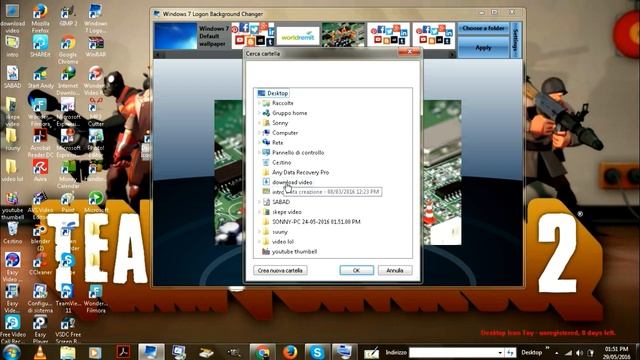Image resolution: width=640 pixels, height=360 pixels.
Task: Open the vertical Settings tab
Action: tap(516, 40)
